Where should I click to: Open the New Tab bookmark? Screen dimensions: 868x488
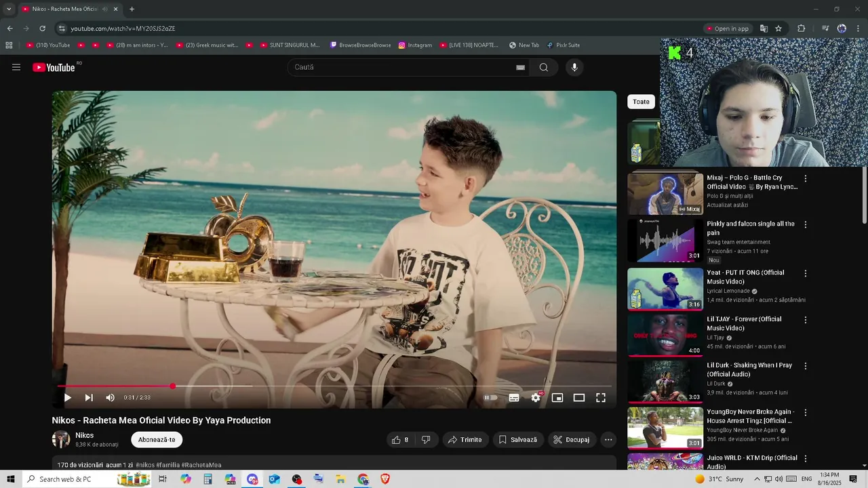click(x=524, y=45)
